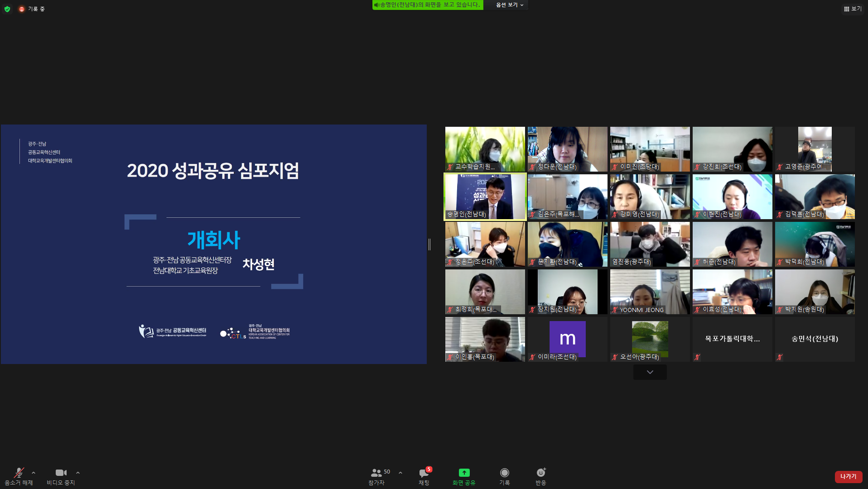The image size is (868, 489).
Task: Select 송명인(전남대) highlighted video thumbnail
Action: (x=485, y=197)
